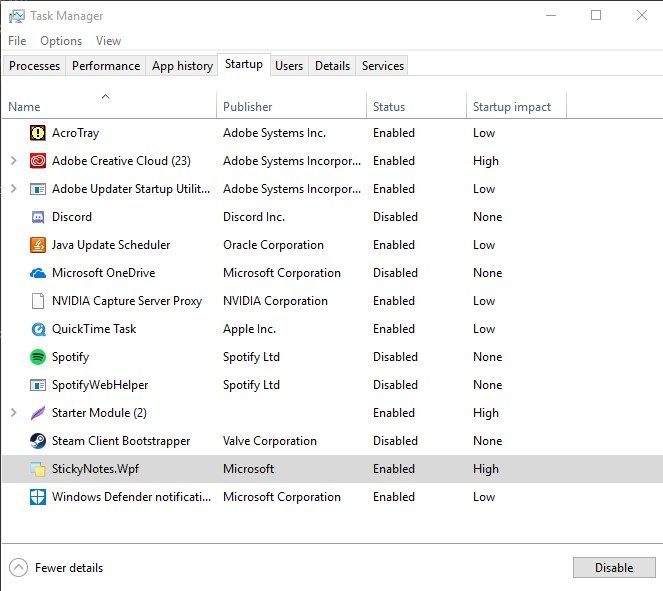Select the AcroTray row name
Image resolution: width=663 pixels, height=591 pixels.
click(75, 133)
